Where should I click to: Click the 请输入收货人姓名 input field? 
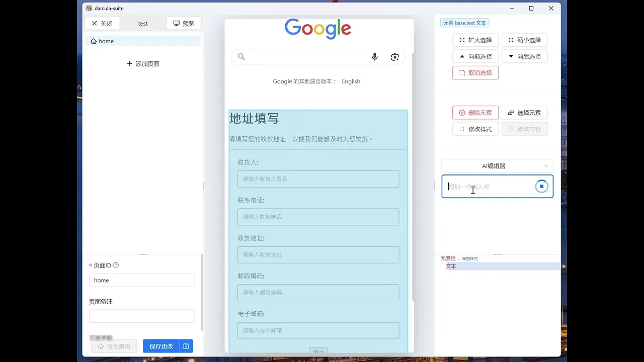coord(318,179)
